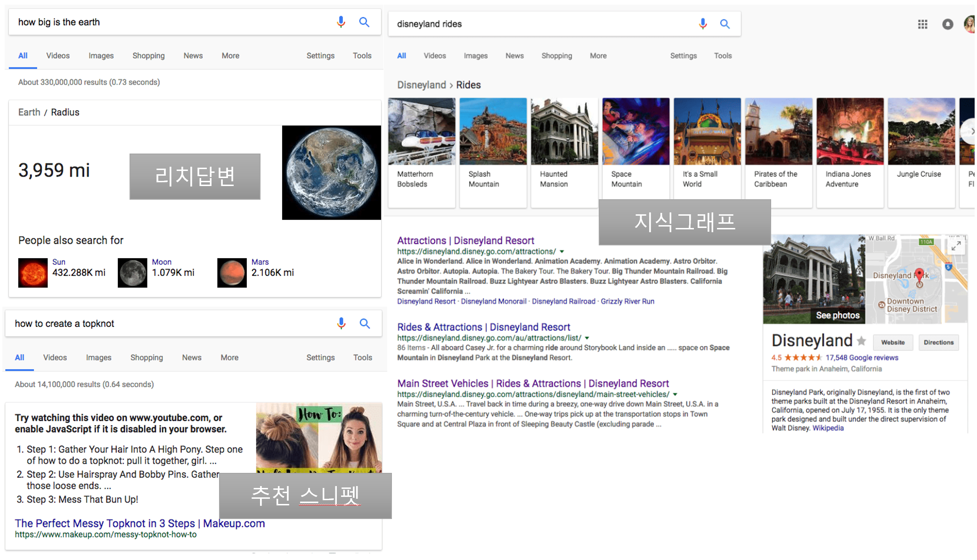Click microphone icon in 'disneyland rides' search bar
977x560 pixels.
(x=702, y=24)
